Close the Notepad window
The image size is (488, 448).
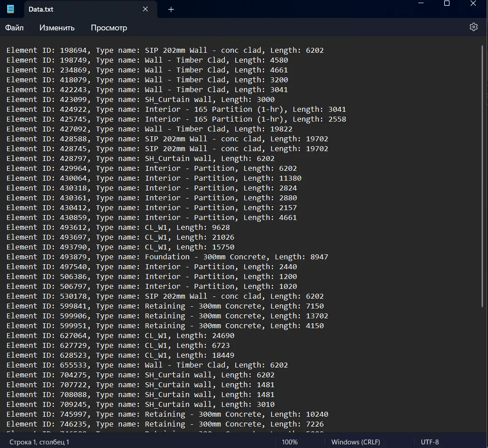473,4
